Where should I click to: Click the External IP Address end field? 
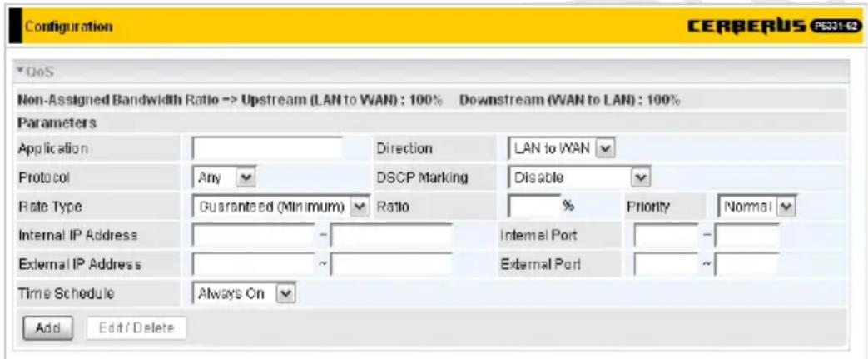[x=391, y=265]
